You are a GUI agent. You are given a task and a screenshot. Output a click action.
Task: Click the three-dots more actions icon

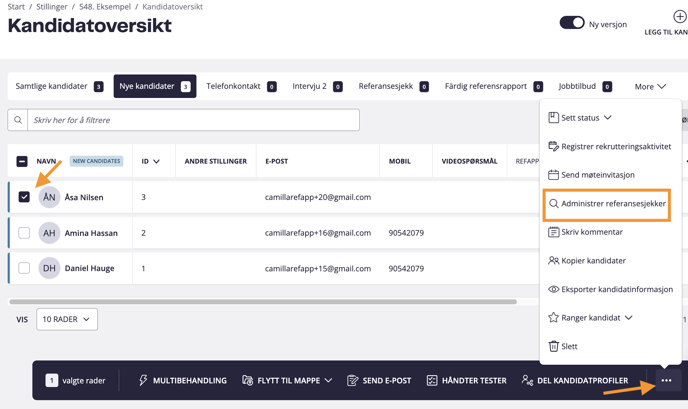[x=666, y=380]
